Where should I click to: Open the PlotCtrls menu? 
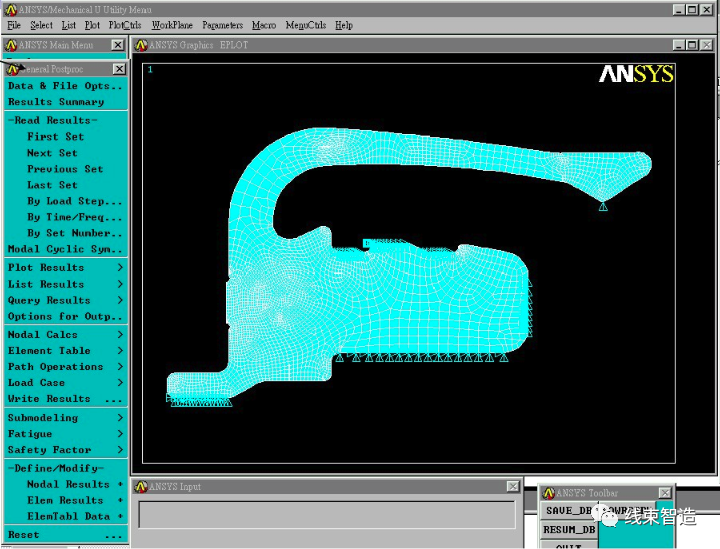[x=125, y=25]
